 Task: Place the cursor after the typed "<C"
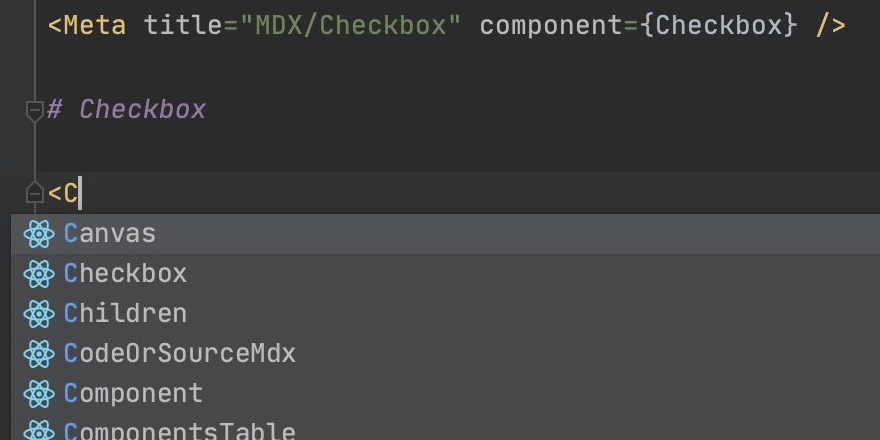[x=81, y=193]
